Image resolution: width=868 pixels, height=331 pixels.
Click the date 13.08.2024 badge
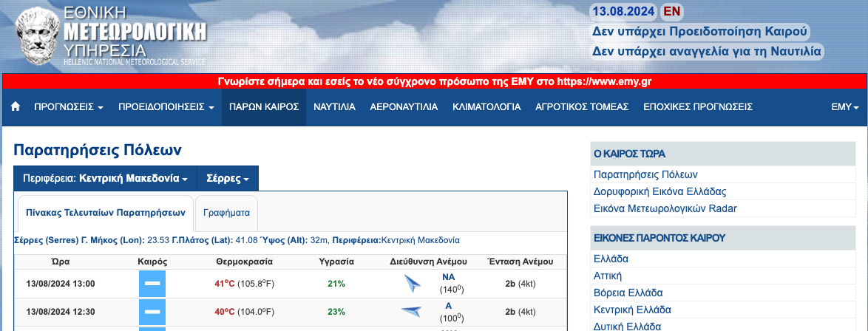[623, 11]
